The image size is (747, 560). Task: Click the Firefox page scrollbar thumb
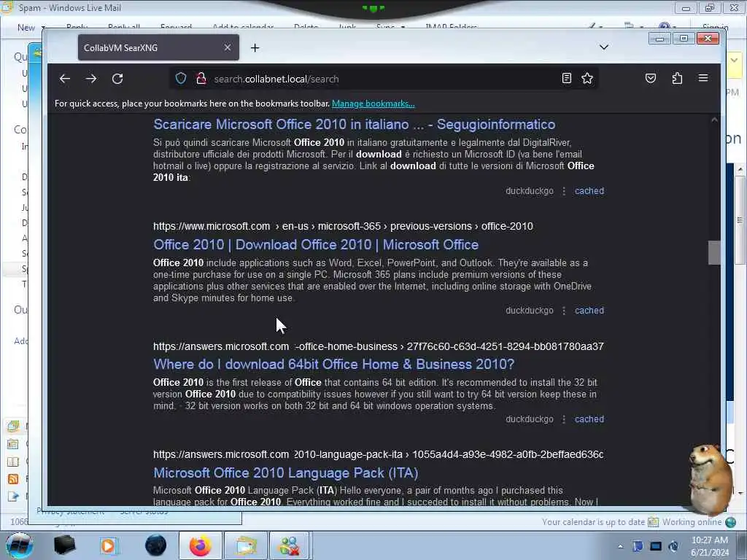tap(714, 252)
